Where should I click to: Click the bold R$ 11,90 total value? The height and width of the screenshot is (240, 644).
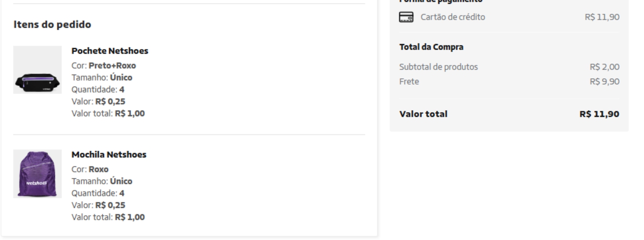[599, 114]
